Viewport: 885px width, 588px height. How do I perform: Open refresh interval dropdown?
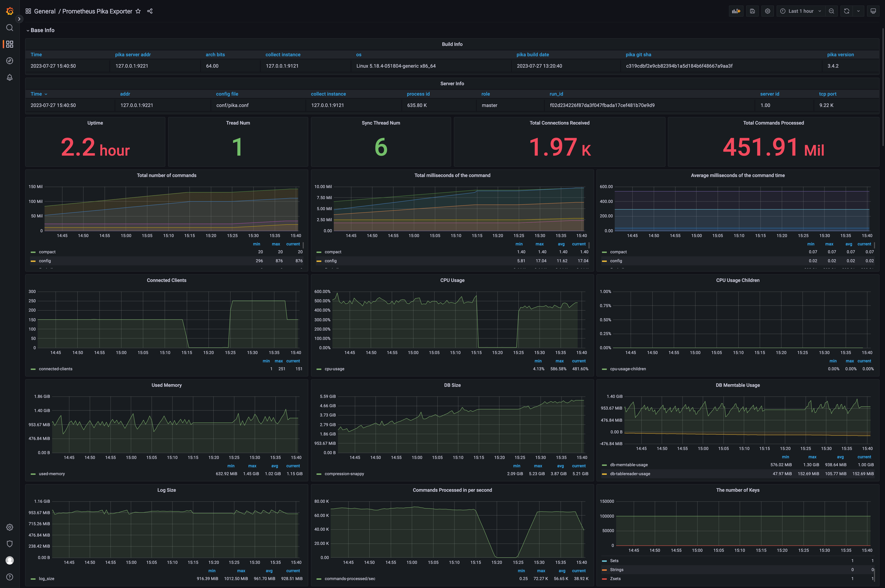(x=858, y=11)
